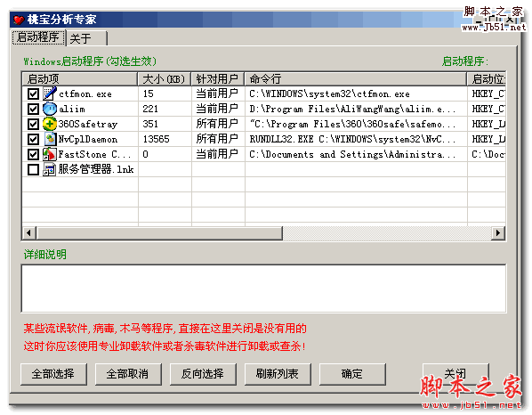Click the horizontal scrollbar right arrow
The height and width of the screenshot is (415, 532).
tap(498, 233)
